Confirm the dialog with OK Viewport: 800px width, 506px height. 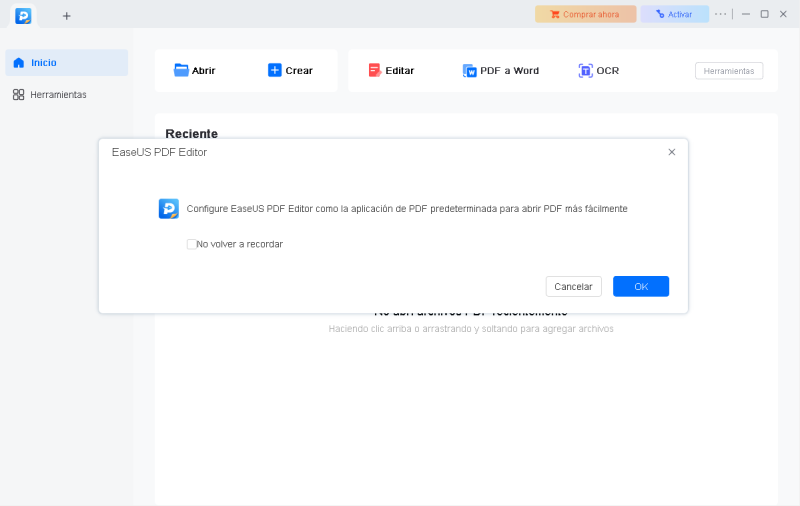pos(641,287)
